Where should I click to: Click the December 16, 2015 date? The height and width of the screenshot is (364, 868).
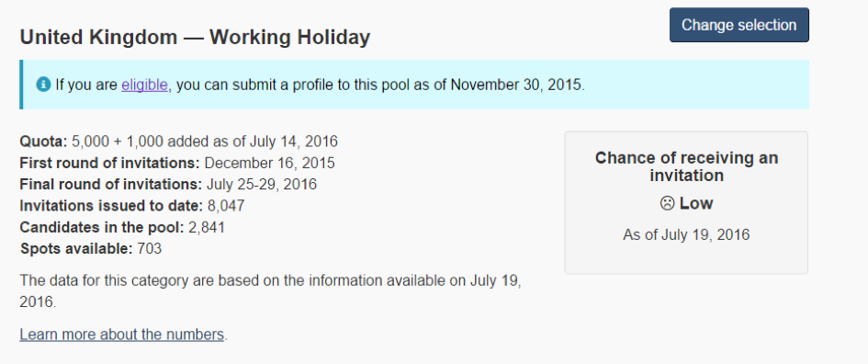[x=270, y=163]
